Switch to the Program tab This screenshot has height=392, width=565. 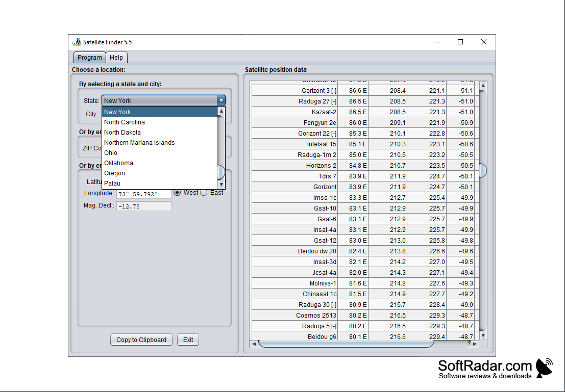[x=90, y=58]
